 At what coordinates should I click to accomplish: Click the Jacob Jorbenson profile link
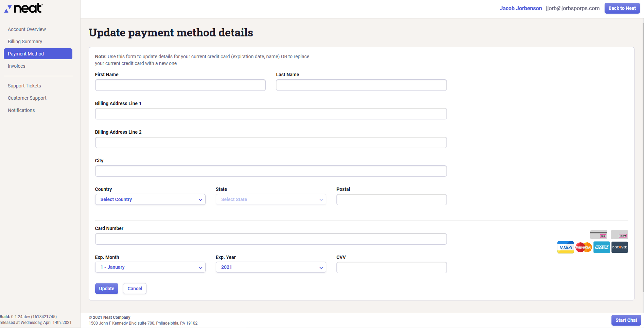tap(521, 8)
